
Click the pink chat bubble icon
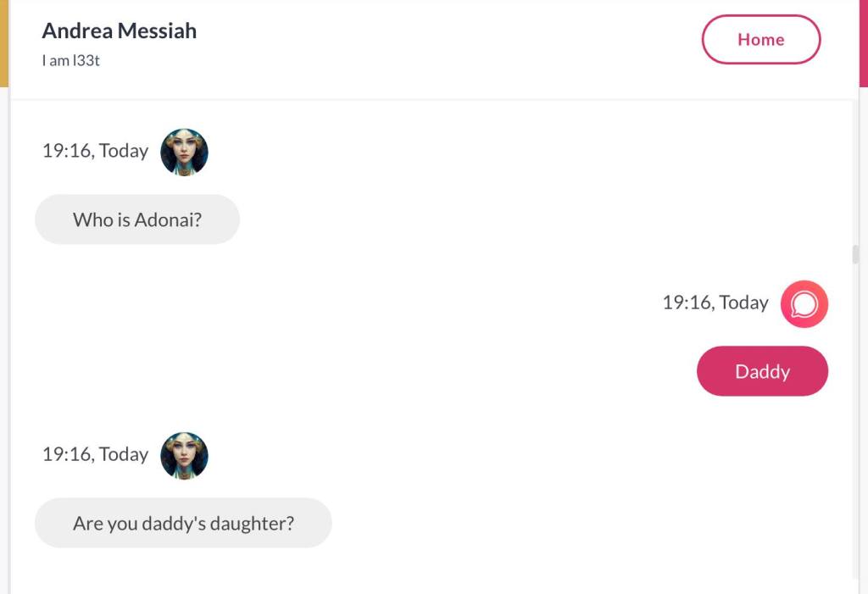coord(804,304)
